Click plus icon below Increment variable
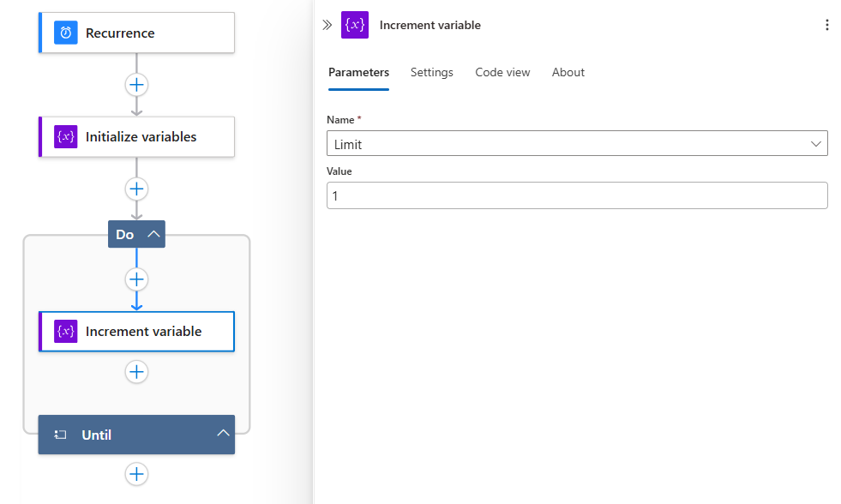841x504 pixels. 136,372
